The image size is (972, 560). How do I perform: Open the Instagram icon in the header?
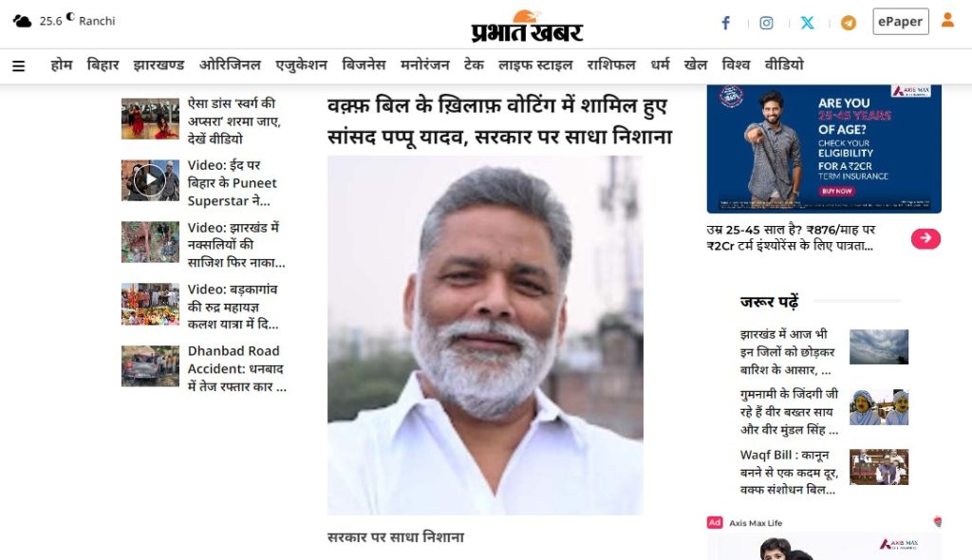pos(767,23)
